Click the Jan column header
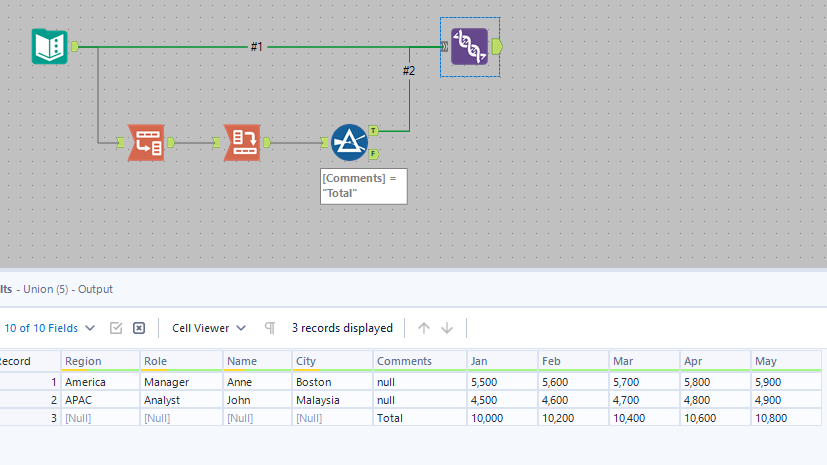 (502, 361)
